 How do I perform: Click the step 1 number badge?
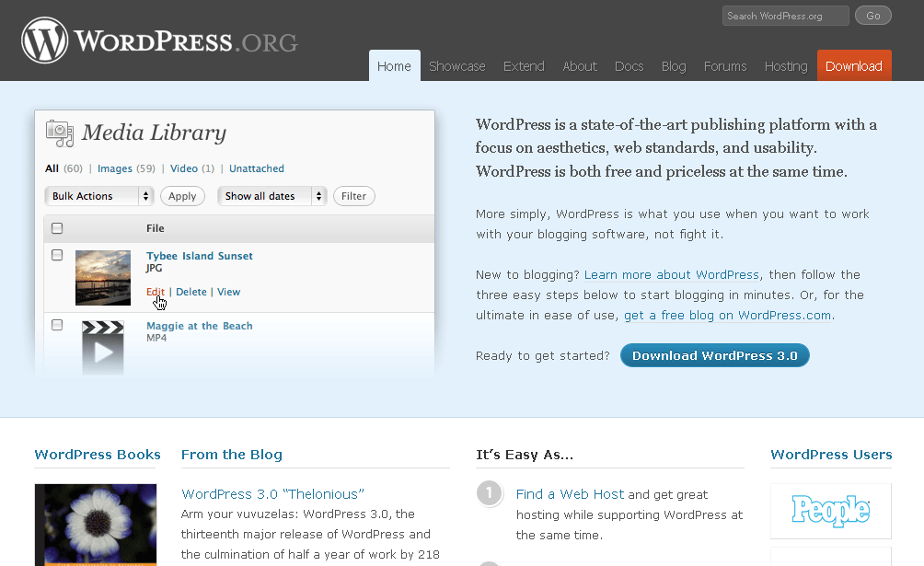(489, 493)
